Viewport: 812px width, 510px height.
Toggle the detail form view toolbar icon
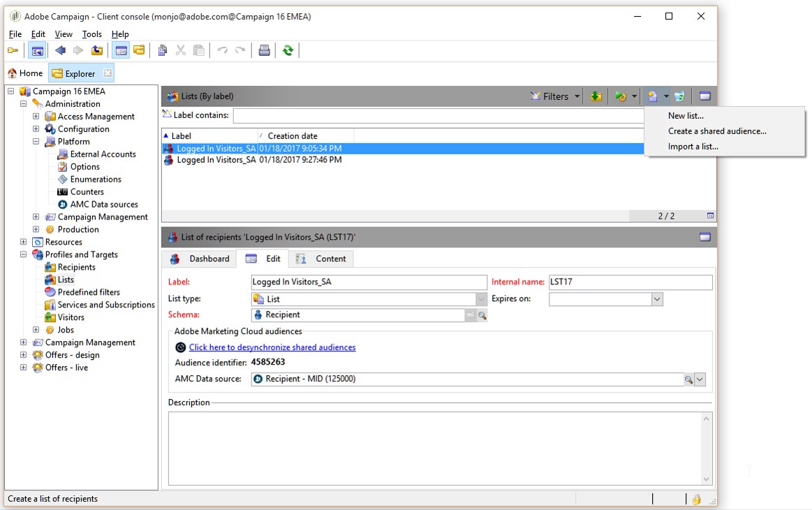(121, 50)
